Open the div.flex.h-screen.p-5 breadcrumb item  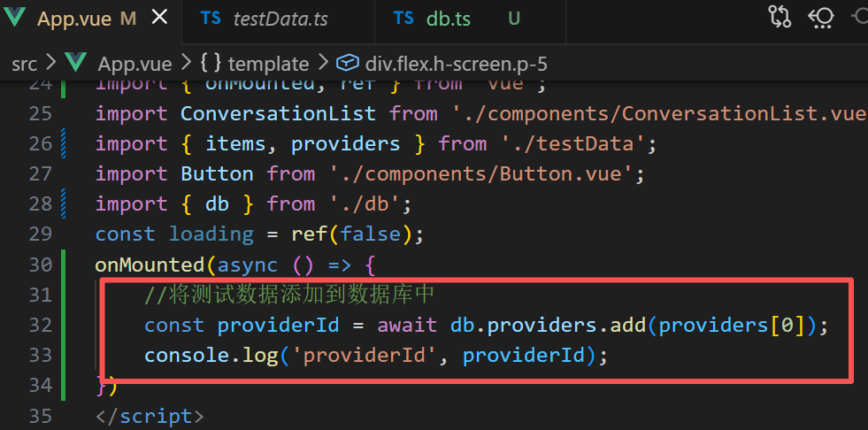click(x=457, y=65)
